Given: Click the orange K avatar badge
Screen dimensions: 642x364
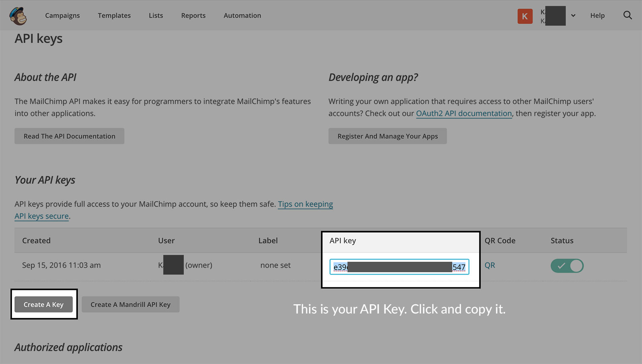Looking at the screenshot, I should 525,16.
